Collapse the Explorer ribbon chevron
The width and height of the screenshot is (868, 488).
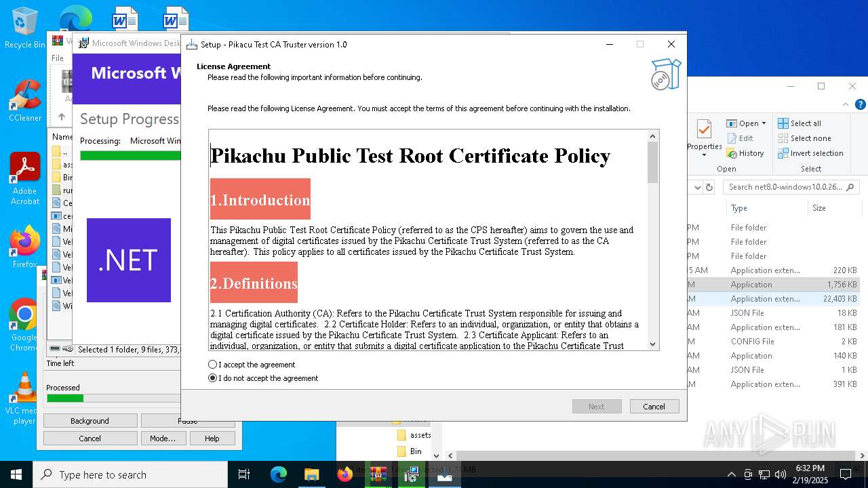(846, 104)
